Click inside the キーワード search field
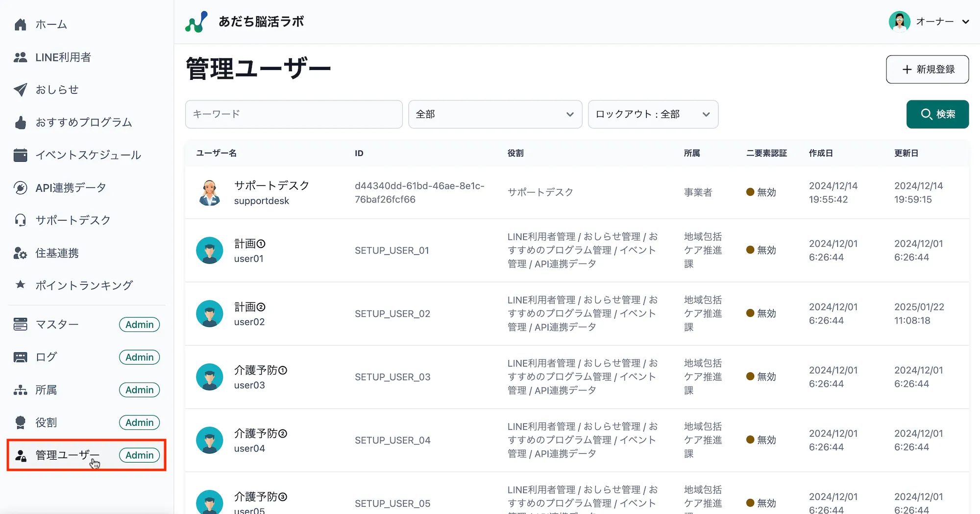This screenshot has width=980, height=514. pyautogui.click(x=294, y=114)
